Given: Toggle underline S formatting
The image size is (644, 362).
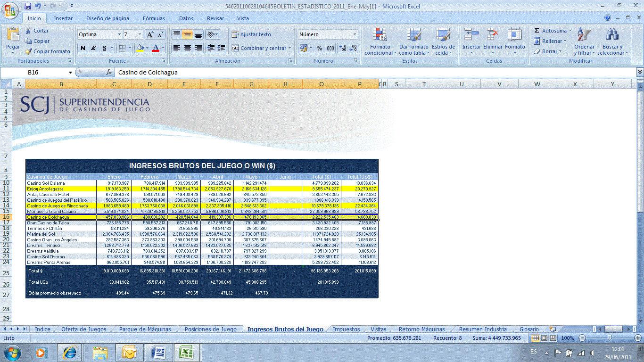Looking at the screenshot, I should coord(104,48).
